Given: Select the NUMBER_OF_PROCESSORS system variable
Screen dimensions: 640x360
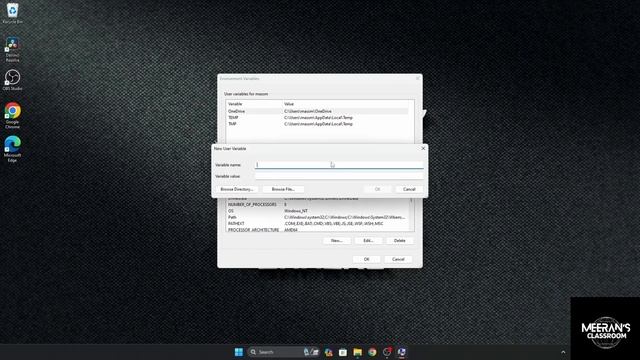Looking at the screenshot, I should (x=318, y=204).
